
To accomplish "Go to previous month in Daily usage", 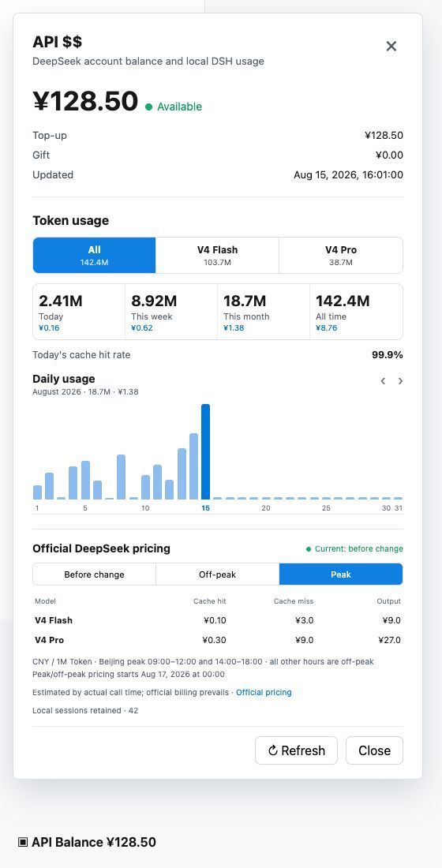I will (383, 381).
